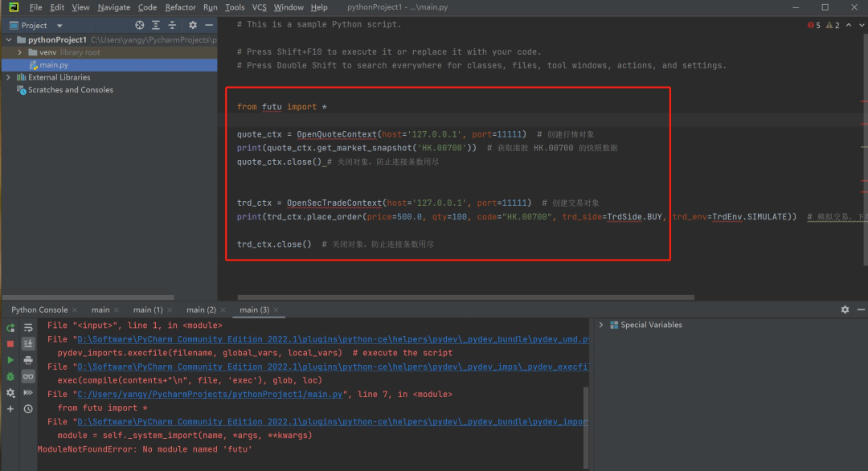Open the Help menu
The width and height of the screenshot is (868, 471).
(x=319, y=7)
